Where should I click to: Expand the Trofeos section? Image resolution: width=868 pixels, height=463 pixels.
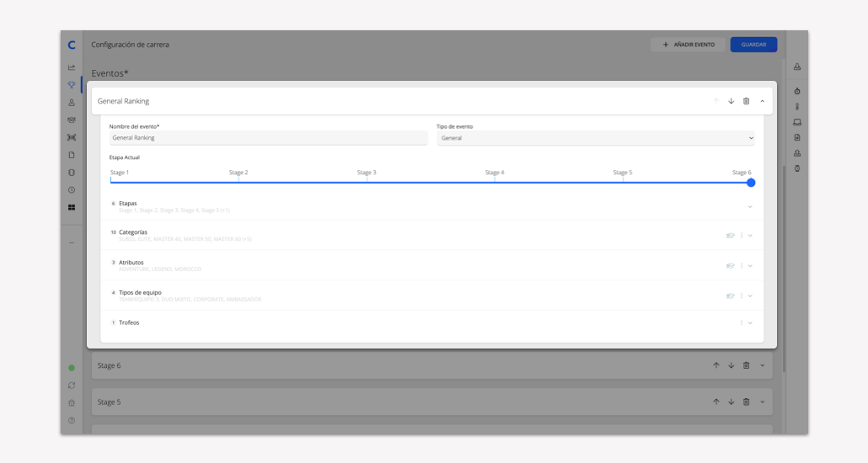(750, 323)
